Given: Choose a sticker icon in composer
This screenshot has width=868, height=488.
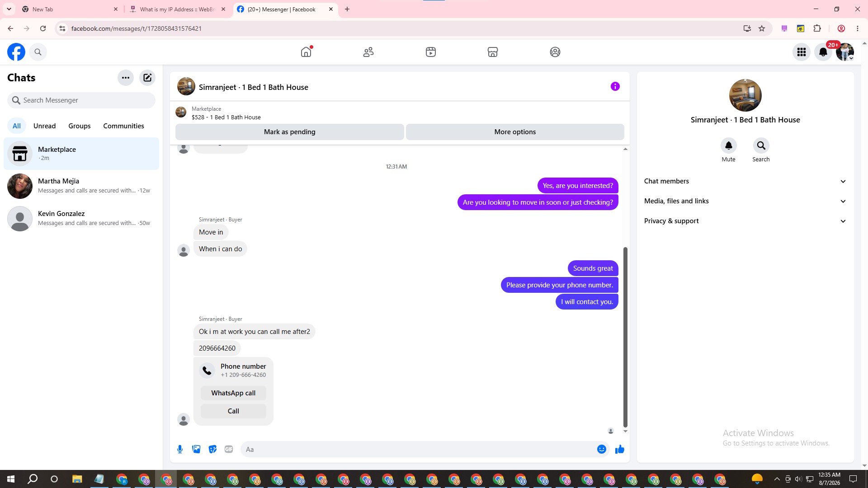Looking at the screenshot, I should pyautogui.click(x=212, y=449).
